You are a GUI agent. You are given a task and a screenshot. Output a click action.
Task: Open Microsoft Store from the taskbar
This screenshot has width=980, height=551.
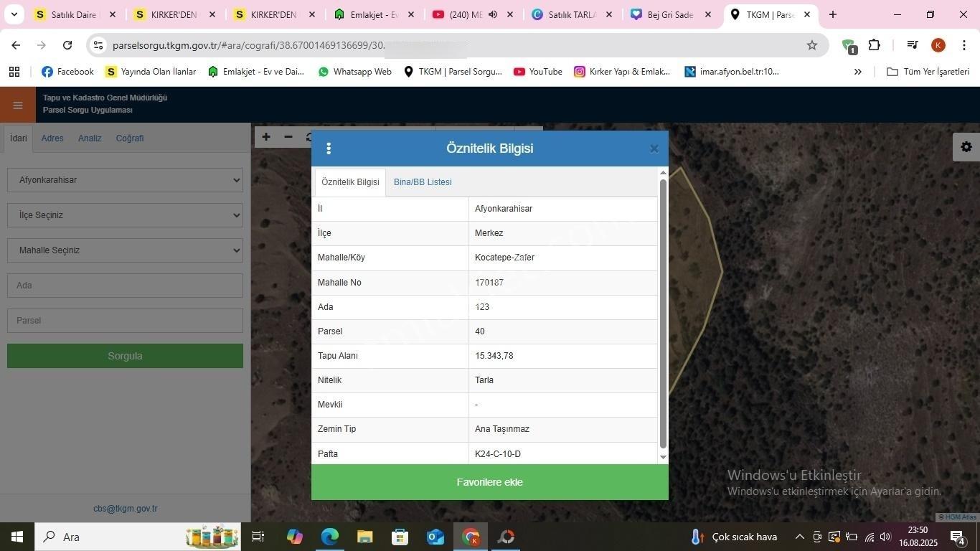click(400, 537)
